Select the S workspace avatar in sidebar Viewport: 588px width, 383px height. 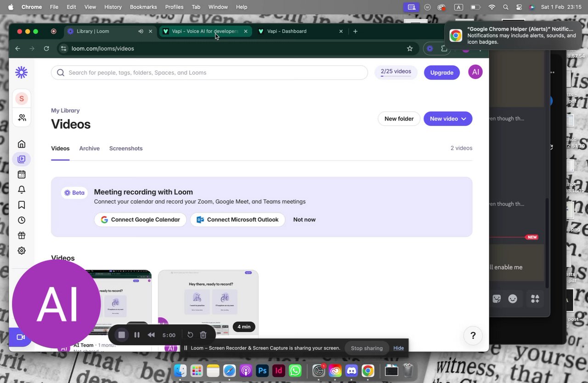(22, 98)
